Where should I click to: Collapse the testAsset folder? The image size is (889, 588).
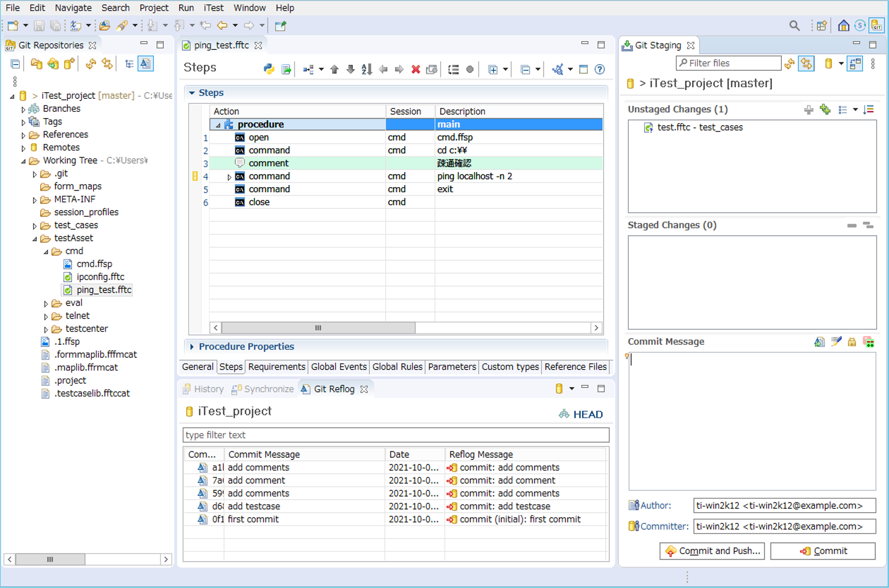35,239
